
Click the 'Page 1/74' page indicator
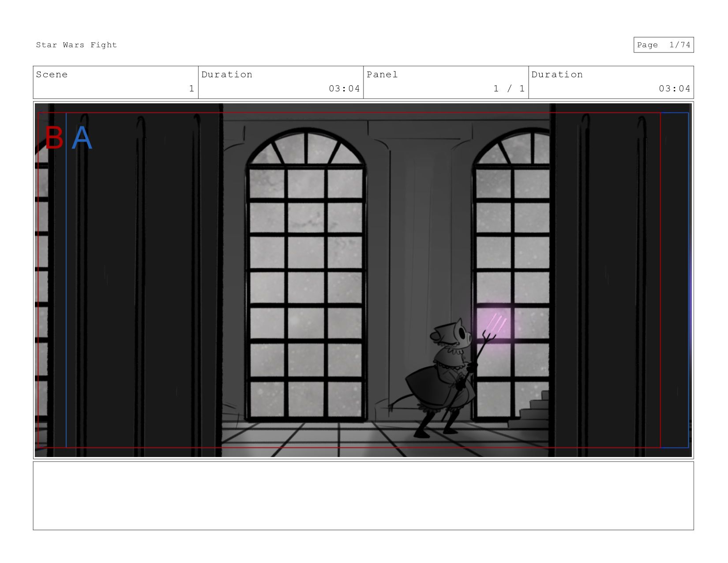click(664, 45)
